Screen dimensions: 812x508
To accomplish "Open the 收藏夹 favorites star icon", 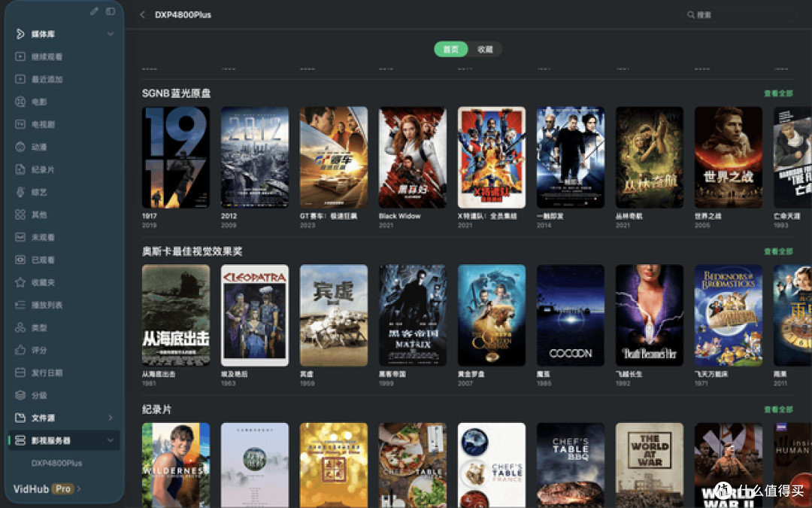I will click(20, 282).
